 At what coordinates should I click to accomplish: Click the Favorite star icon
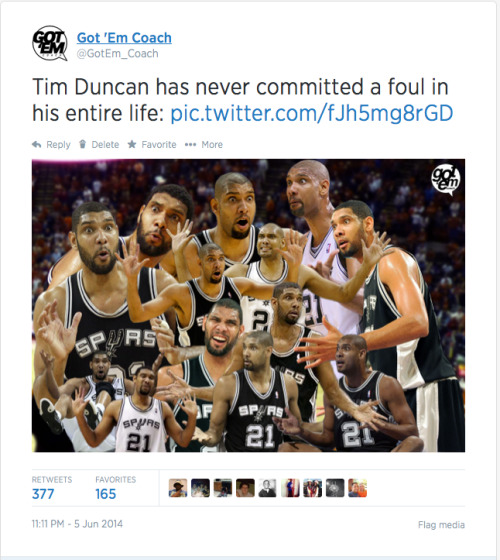click(132, 144)
